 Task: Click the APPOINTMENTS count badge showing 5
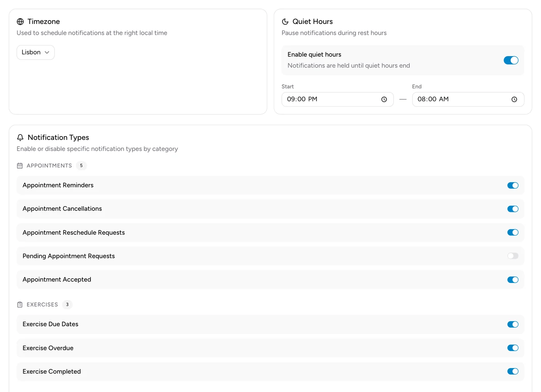[x=81, y=166]
